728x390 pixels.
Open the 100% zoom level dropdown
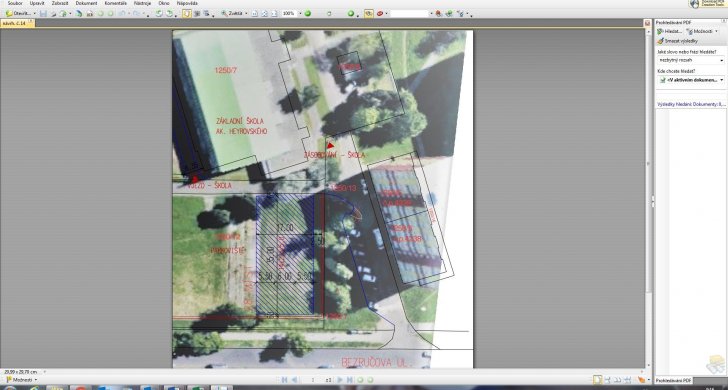click(300, 14)
